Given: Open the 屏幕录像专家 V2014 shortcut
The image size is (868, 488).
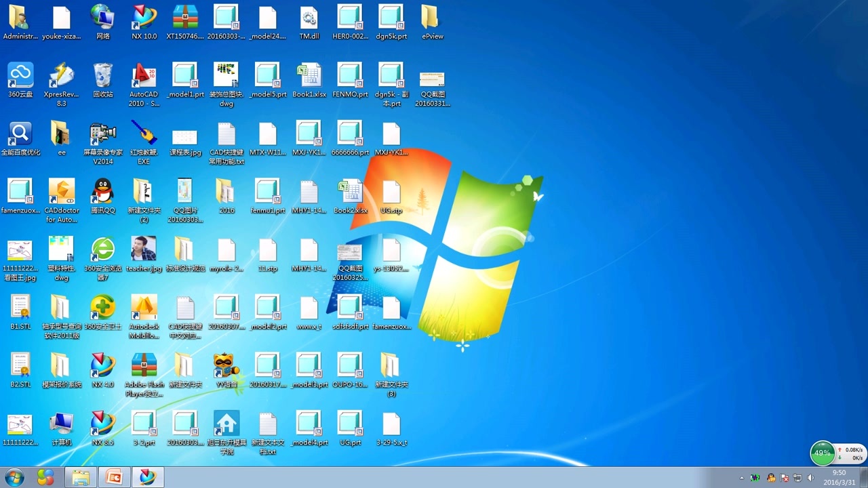Looking at the screenshot, I should click(x=102, y=143).
